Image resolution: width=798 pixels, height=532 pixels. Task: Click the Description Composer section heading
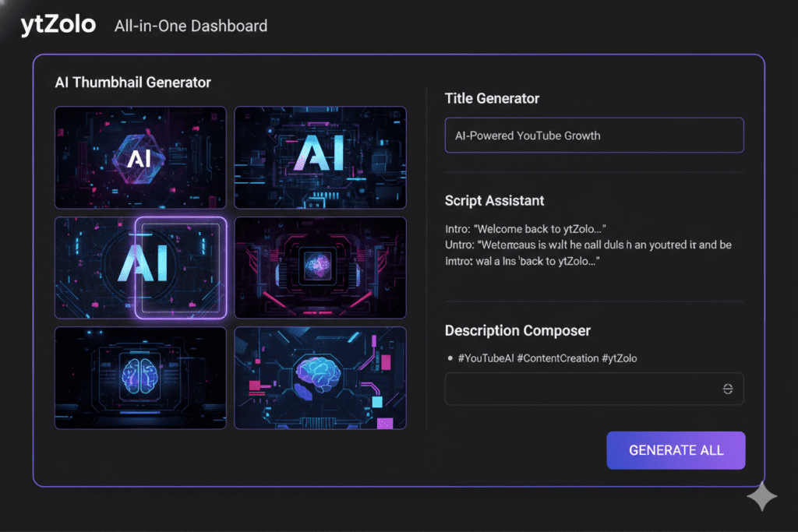[517, 330]
